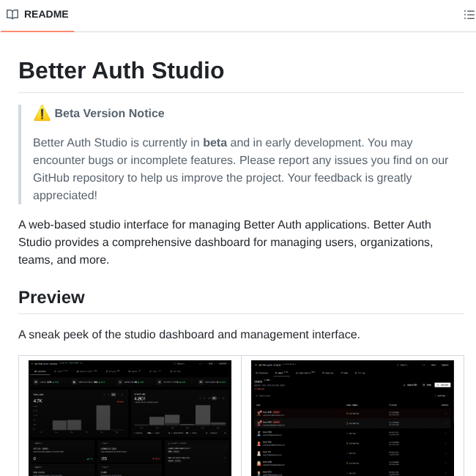This screenshot has height=476, width=476.
Task: Click the 'A web-based studio interface' paragraph
Action: [x=226, y=242]
